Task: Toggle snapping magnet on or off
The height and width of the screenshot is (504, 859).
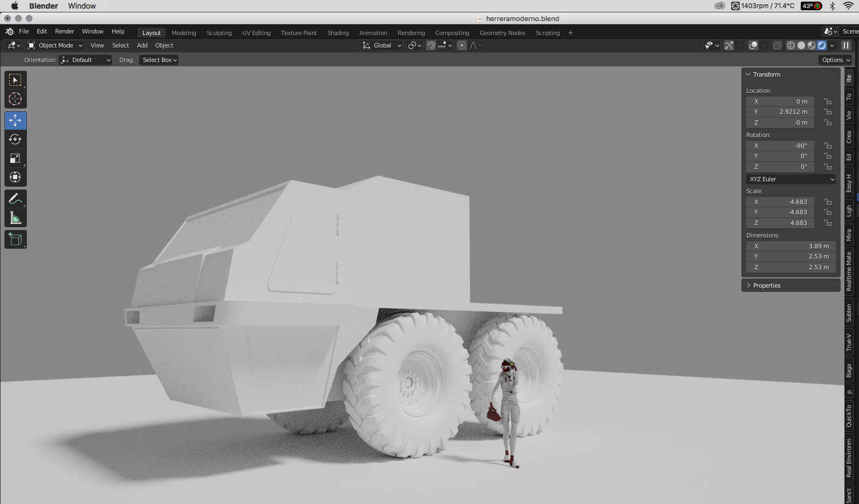Action: [431, 45]
